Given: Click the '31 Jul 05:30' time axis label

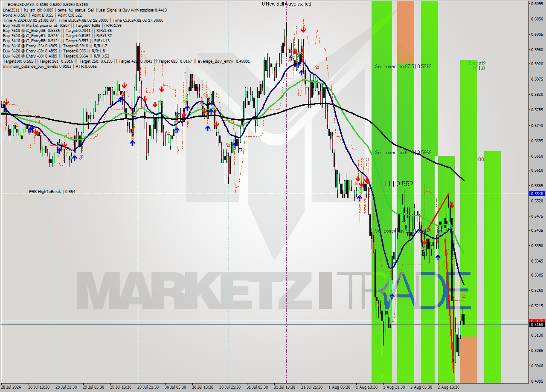Looking at the screenshot, I should (257, 387).
